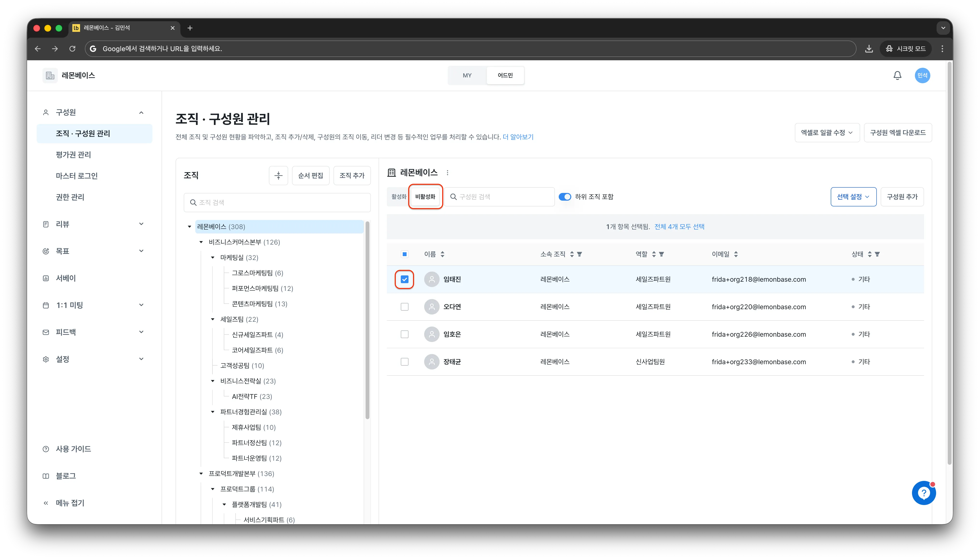980x560 pixels.
Task: Toggle the select-all header checkbox
Action: point(404,254)
